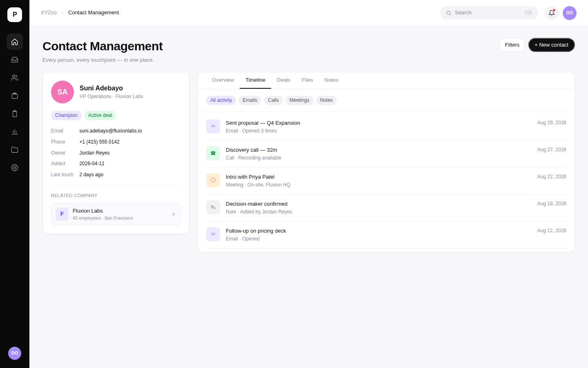Click the clipboard icon in sidebar
588x368 pixels.
pyautogui.click(x=15, y=114)
